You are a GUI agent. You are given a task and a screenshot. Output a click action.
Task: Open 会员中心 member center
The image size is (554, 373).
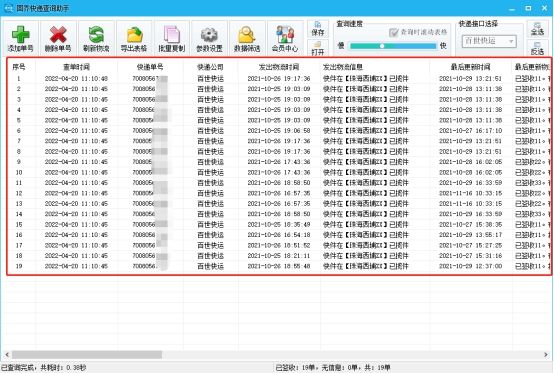[285, 38]
